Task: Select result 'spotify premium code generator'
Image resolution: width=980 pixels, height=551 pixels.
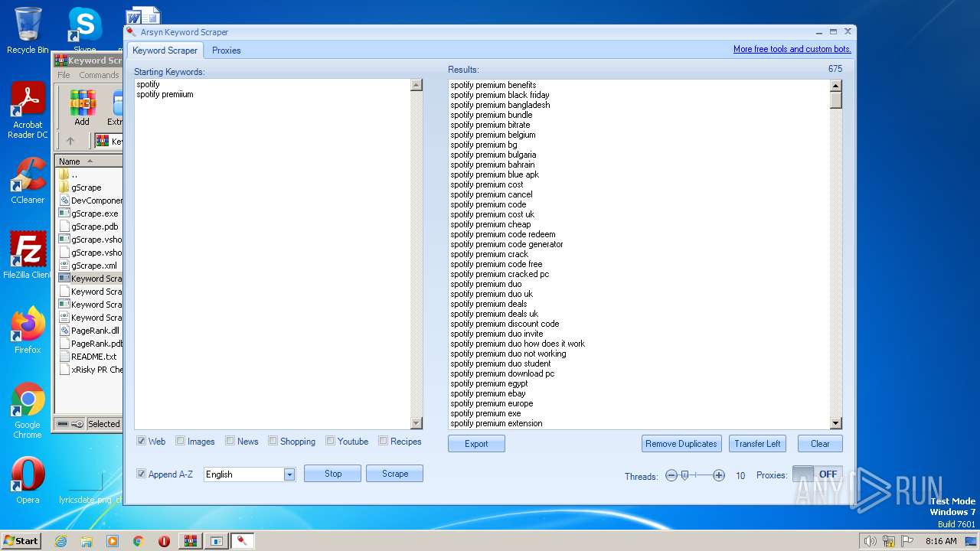Action: (x=507, y=244)
